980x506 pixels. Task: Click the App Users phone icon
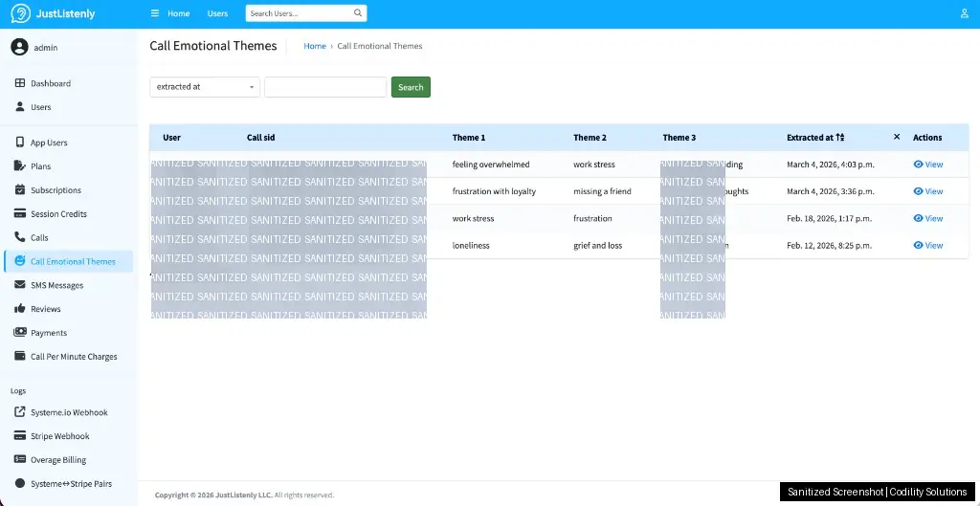(x=20, y=143)
